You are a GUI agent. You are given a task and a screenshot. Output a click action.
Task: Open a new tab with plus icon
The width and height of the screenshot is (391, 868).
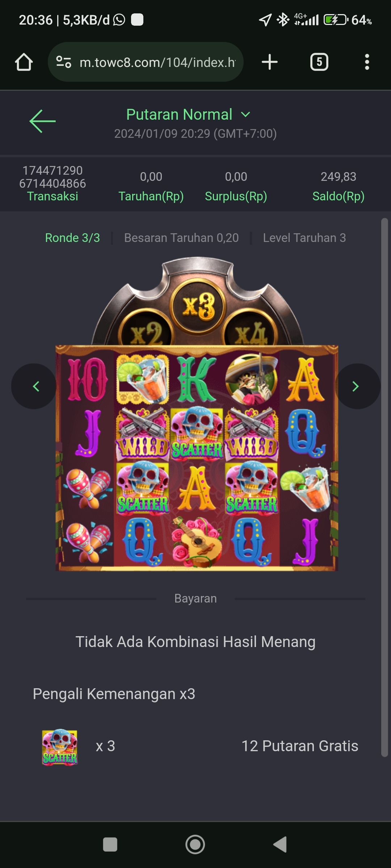coord(270,62)
